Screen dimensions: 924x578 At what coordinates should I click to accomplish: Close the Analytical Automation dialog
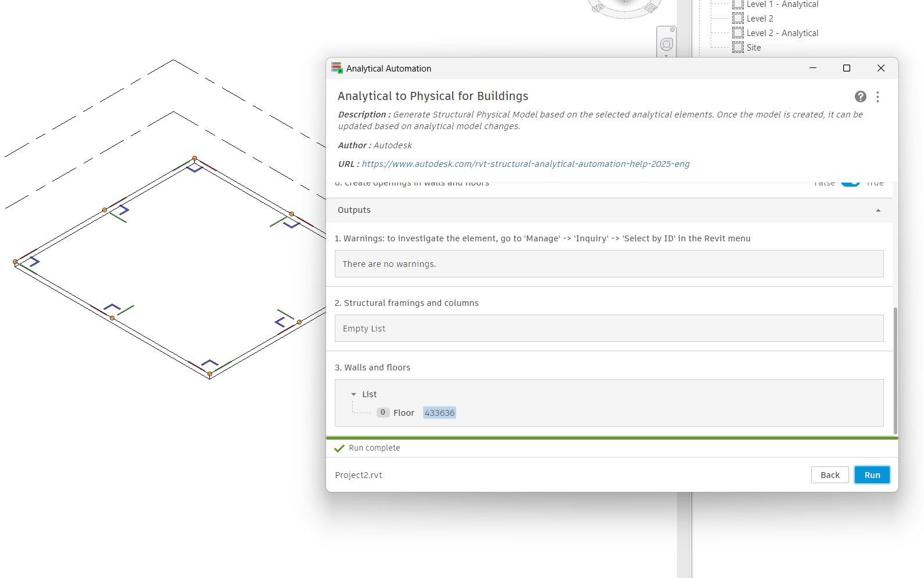[x=881, y=68]
